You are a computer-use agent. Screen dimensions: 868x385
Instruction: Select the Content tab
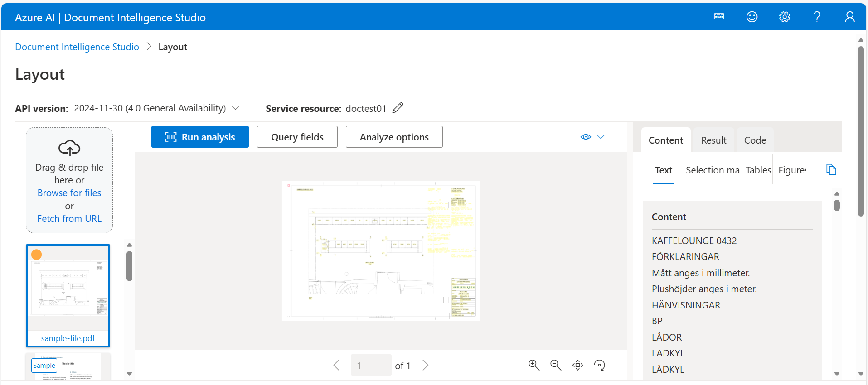pyautogui.click(x=666, y=140)
